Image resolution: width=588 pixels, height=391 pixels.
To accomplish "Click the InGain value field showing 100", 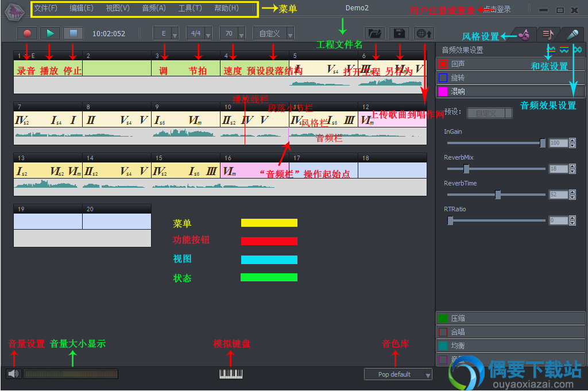I will [558, 143].
